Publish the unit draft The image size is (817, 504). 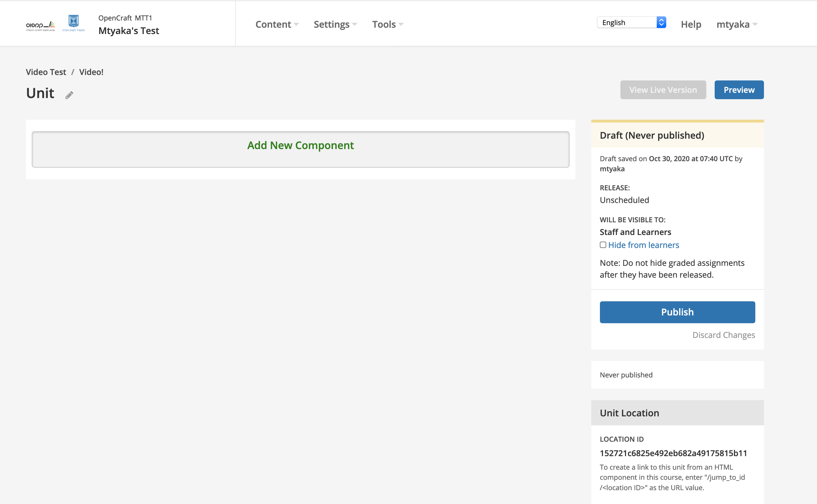pos(677,312)
